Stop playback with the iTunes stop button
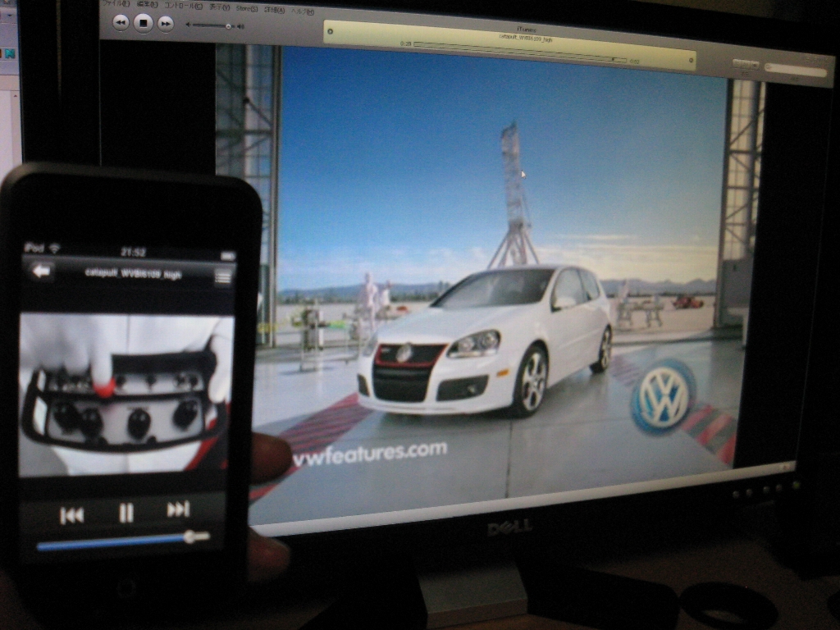The image size is (840, 630). (x=143, y=23)
